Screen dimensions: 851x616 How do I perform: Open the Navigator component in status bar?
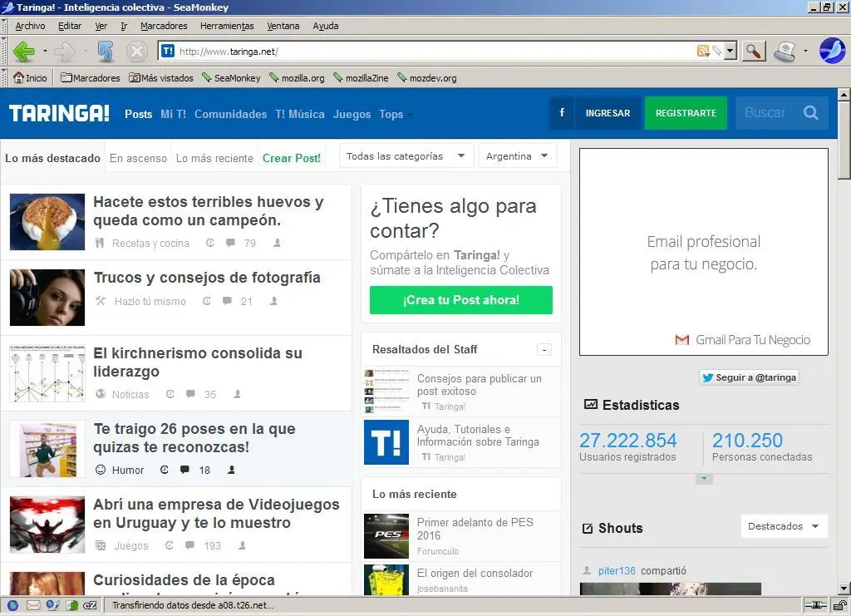pyautogui.click(x=13, y=605)
